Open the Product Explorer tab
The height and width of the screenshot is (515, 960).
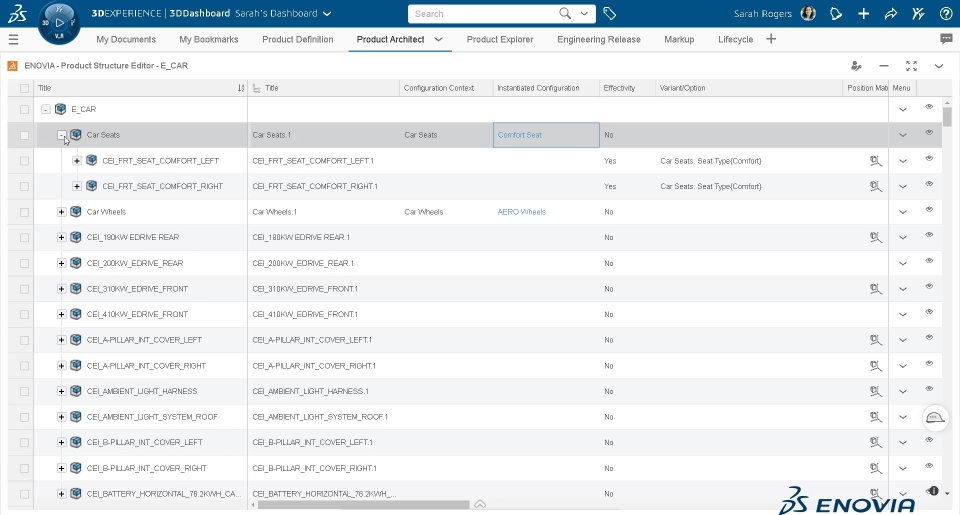[x=500, y=39]
